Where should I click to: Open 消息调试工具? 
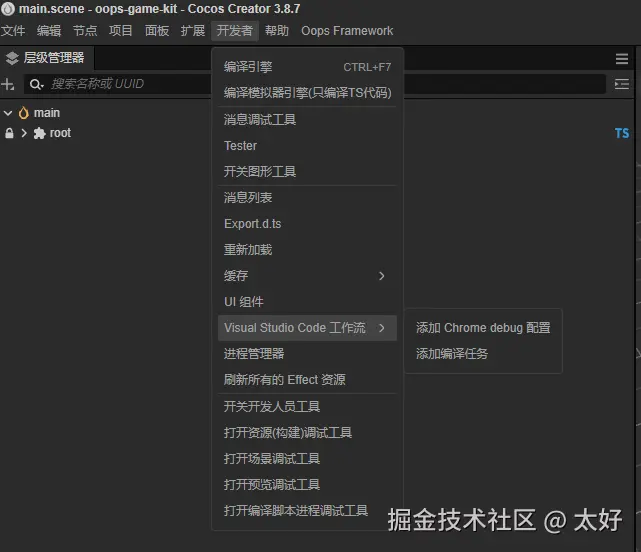tap(307, 120)
